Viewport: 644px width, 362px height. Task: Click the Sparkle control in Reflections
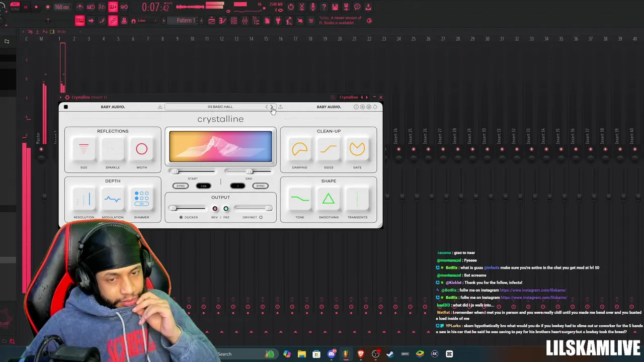tap(113, 149)
